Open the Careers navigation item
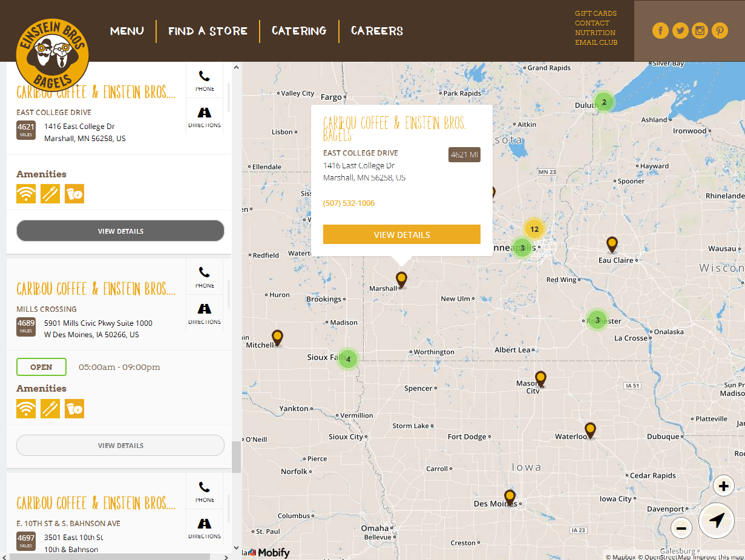The height and width of the screenshot is (560, 745). pyautogui.click(x=377, y=31)
